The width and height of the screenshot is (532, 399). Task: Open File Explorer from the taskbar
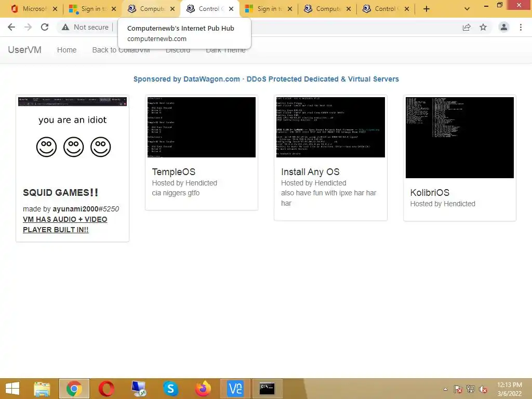(42, 389)
